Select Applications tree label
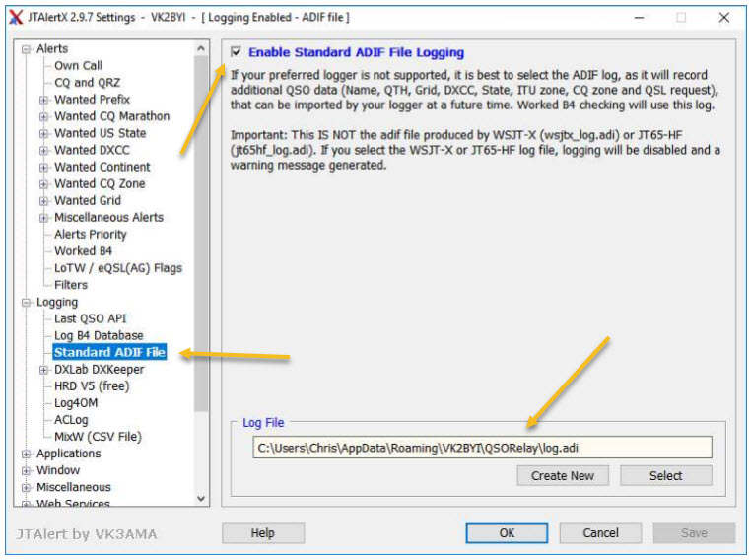Image resolution: width=751 pixels, height=560 pixels. 68,454
